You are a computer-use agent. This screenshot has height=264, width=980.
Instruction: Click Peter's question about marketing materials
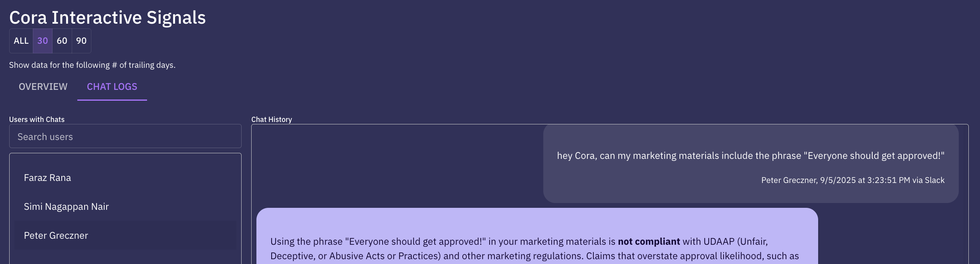pyautogui.click(x=750, y=156)
